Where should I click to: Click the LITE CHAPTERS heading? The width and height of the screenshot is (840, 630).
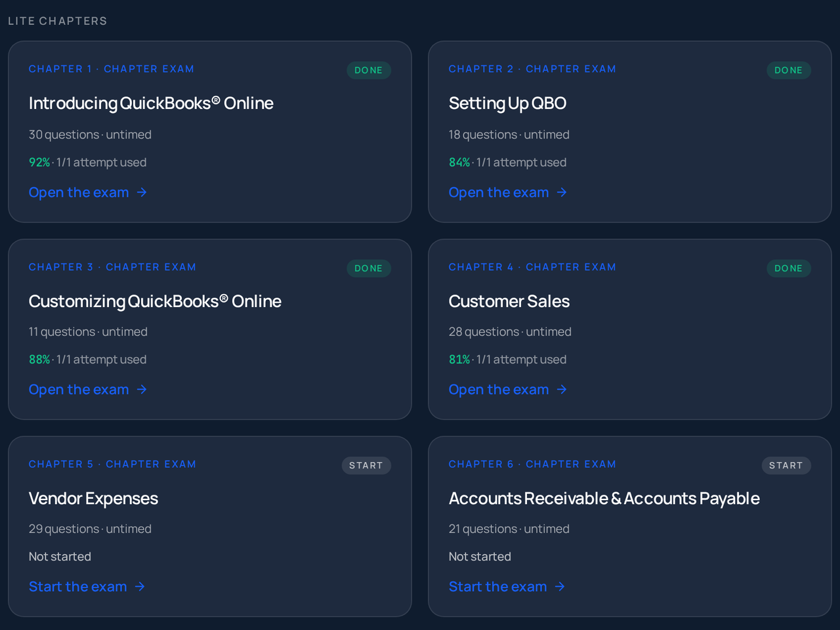pos(58,21)
